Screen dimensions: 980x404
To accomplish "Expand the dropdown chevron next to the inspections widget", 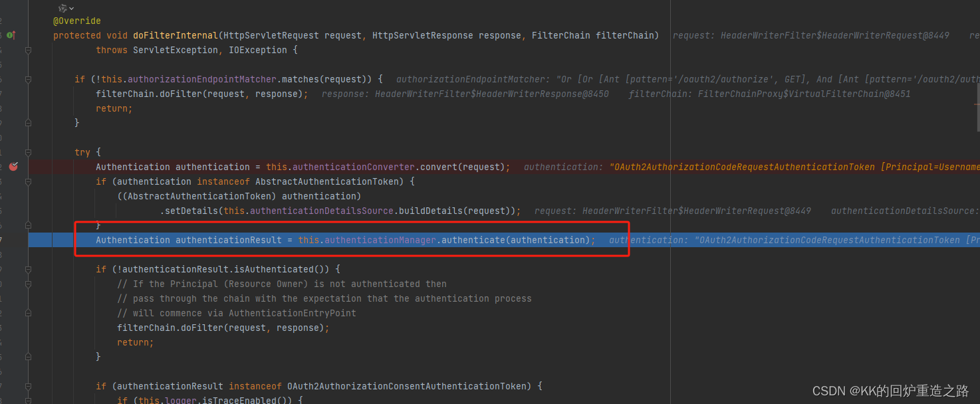I will [72, 8].
